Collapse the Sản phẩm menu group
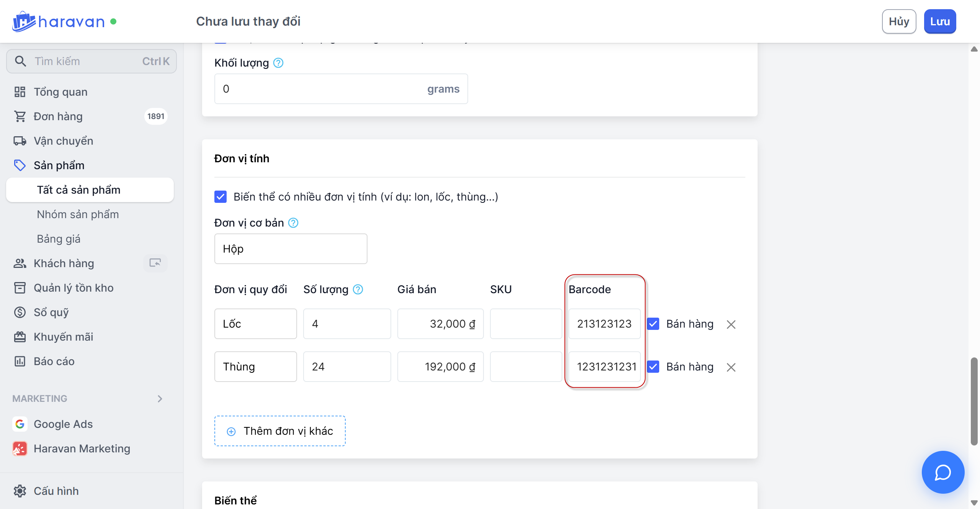The height and width of the screenshot is (509, 980). coord(59,165)
